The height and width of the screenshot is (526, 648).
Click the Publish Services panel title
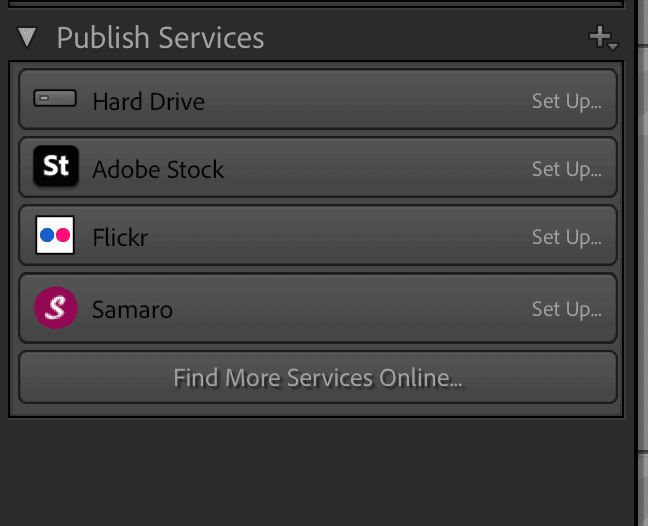pyautogui.click(x=160, y=38)
